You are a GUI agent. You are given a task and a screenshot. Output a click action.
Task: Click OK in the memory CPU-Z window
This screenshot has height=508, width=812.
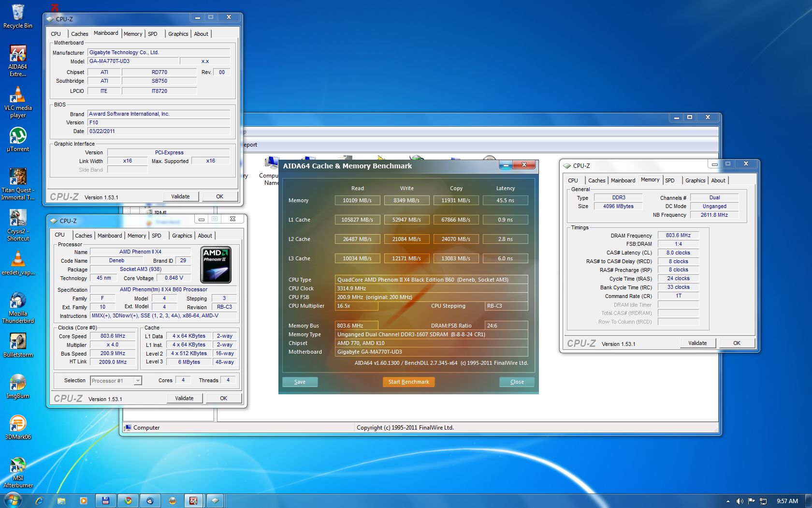tap(737, 343)
